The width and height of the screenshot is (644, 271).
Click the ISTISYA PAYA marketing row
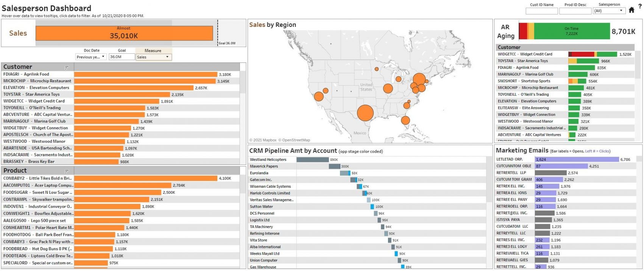[x=566, y=220]
